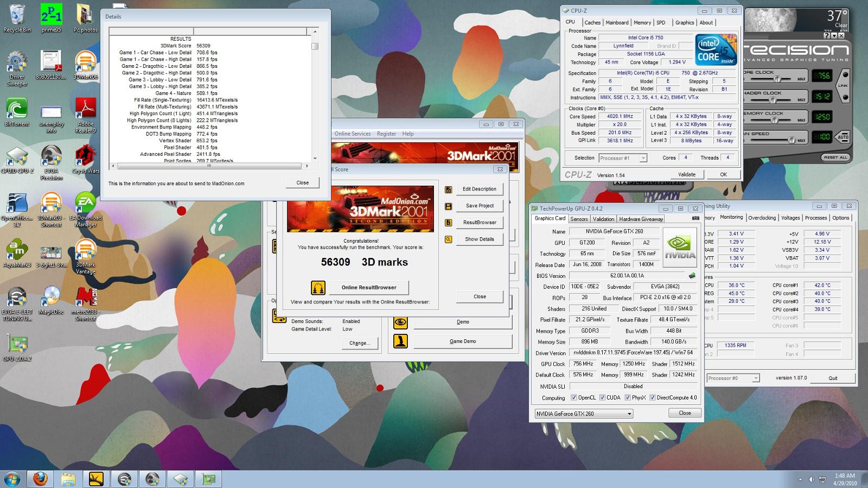Click the Online ResultBrowser button
The height and width of the screenshot is (488, 868).
[369, 288]
